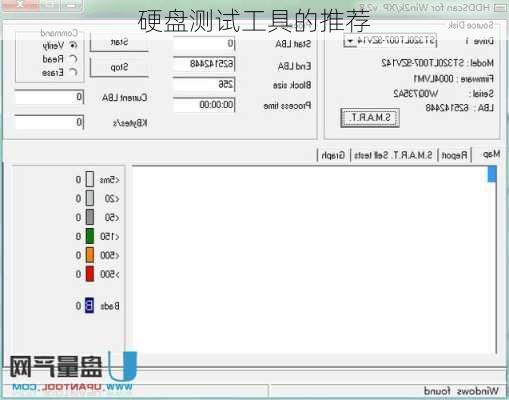
Task: Click into the End LBA field
Action: pos(204,64)
